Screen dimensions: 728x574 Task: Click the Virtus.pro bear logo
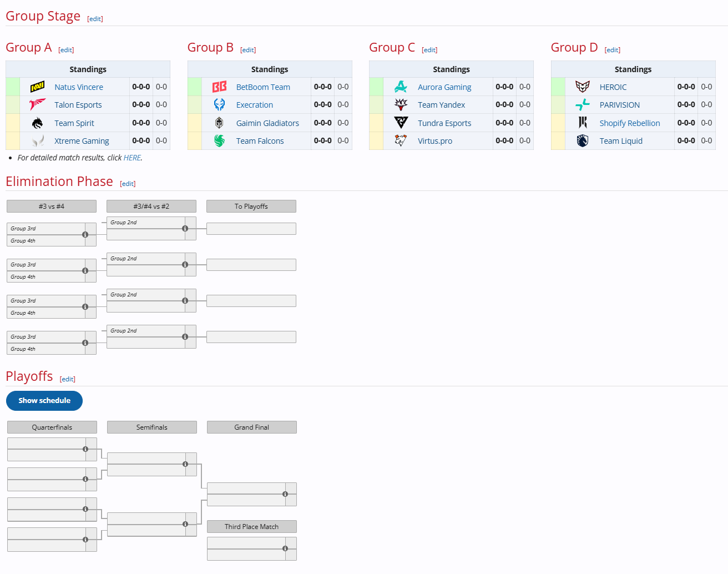(x=401, y=141)
